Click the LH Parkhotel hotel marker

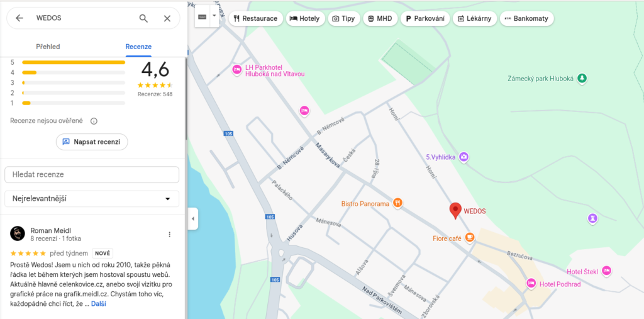[236, 69]
